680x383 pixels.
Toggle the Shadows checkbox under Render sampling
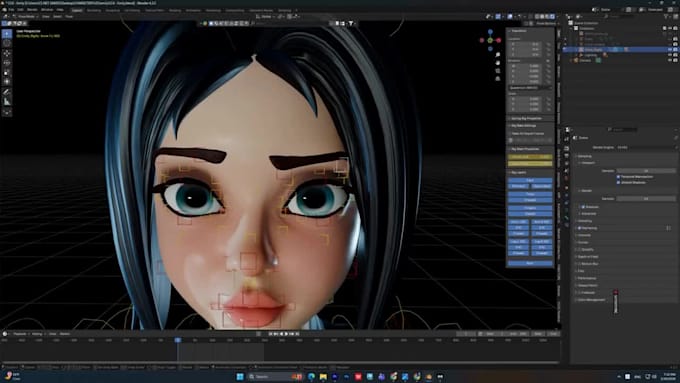point(583,207)
